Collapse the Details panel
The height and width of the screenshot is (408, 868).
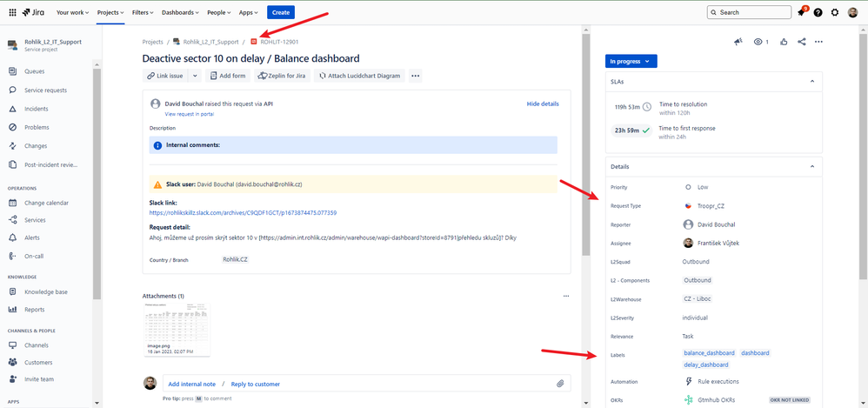coord(812,166)
